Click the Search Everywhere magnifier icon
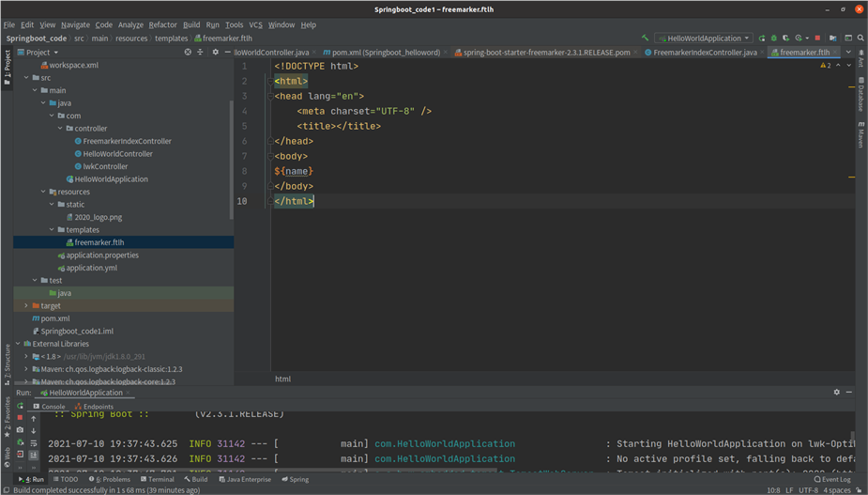The width and height of the screenshot is (868, 495). coord(860,39)
